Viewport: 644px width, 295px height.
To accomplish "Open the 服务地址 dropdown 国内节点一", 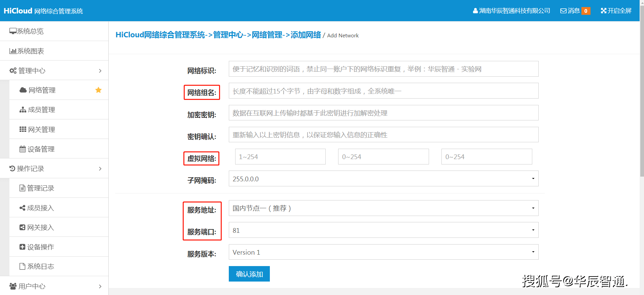I will click(384, 208).
